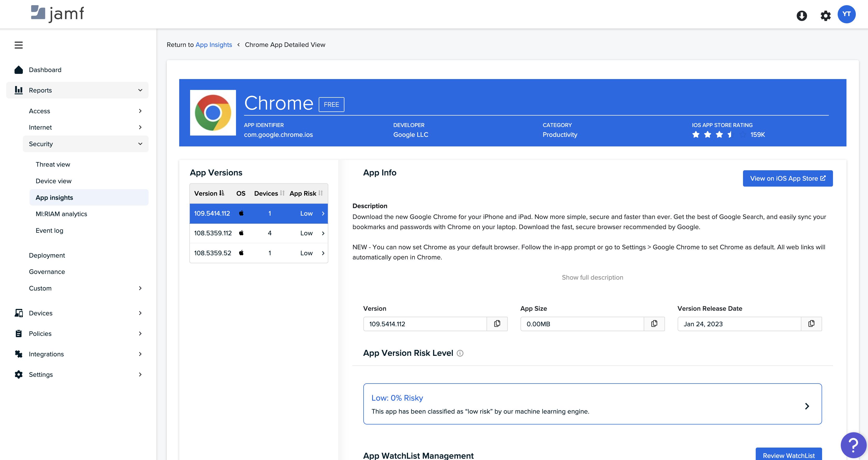
Task: Select version 108.5359.112 row
Action: coord(259,233)
